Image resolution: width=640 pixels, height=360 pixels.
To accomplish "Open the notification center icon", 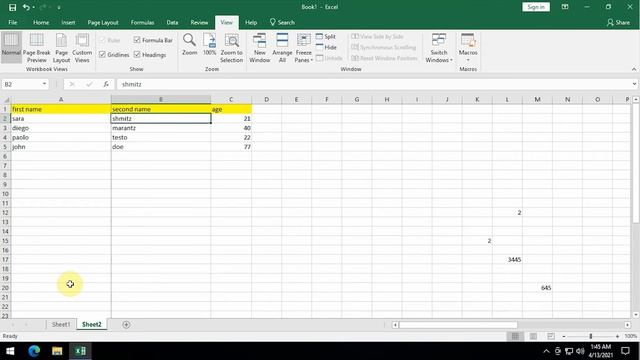I will click(x=625, y=351).
